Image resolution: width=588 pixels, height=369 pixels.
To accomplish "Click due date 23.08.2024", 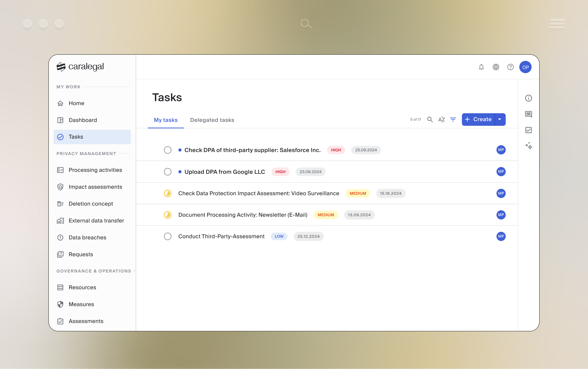I will 310,172.
